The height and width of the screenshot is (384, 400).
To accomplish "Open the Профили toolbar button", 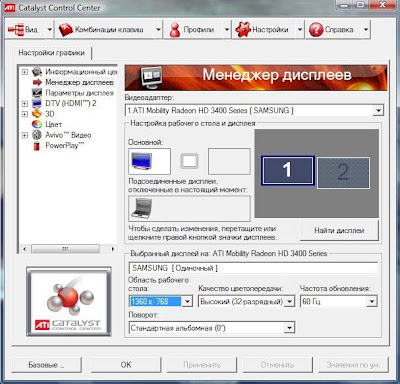I will [x=194, y=30].
